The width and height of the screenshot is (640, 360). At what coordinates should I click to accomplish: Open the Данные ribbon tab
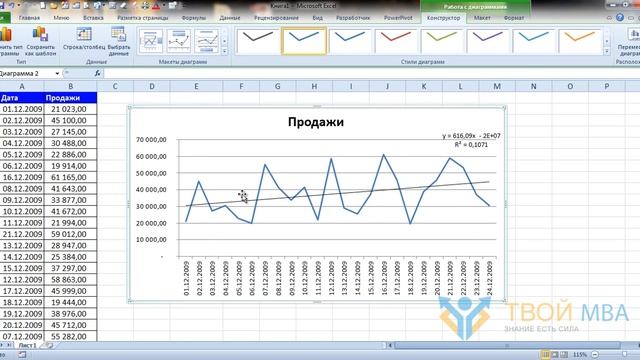click(229, 18)
